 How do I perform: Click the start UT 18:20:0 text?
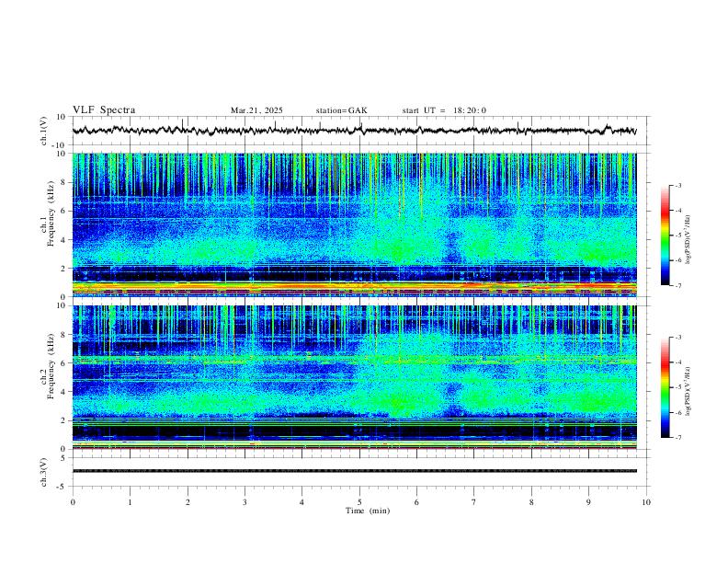(444, 110)
